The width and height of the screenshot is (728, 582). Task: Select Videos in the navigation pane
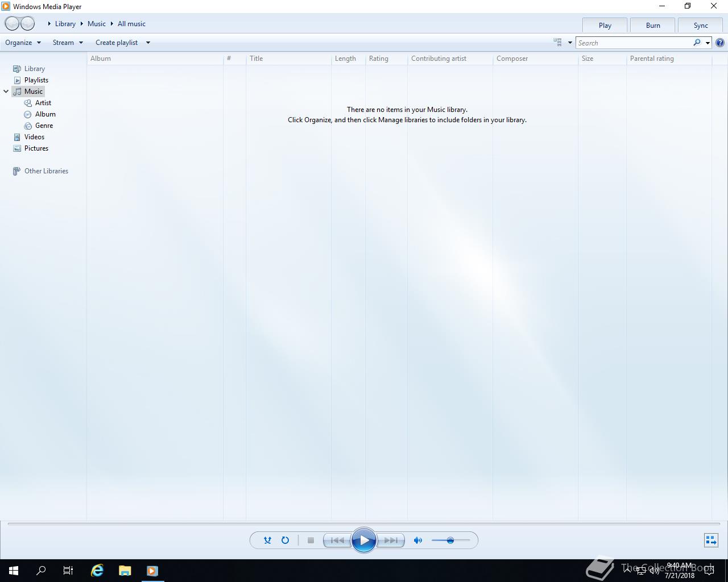(x=28, y=137)
